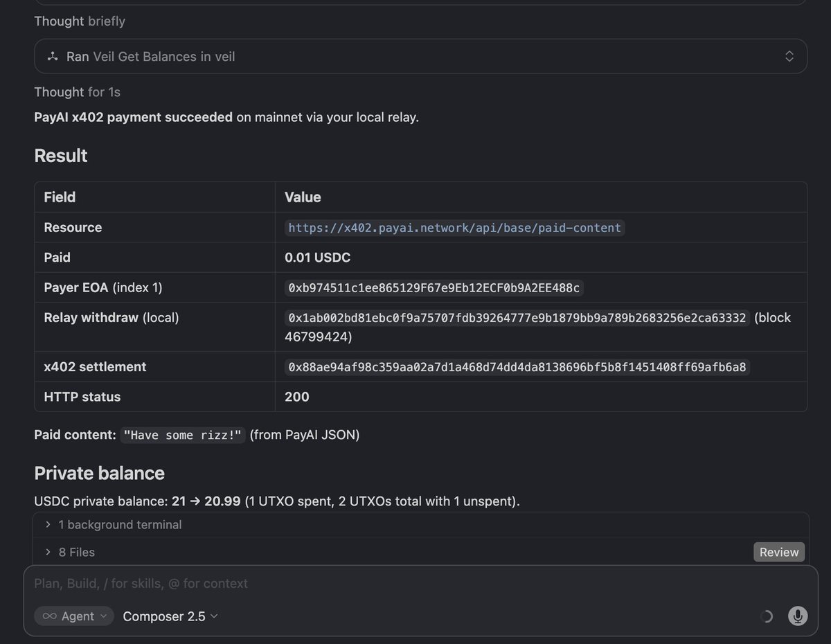Viewport: 831px width, 644px height.
Task: Focus the Plan, Build prompt input field
Action: 420,583
